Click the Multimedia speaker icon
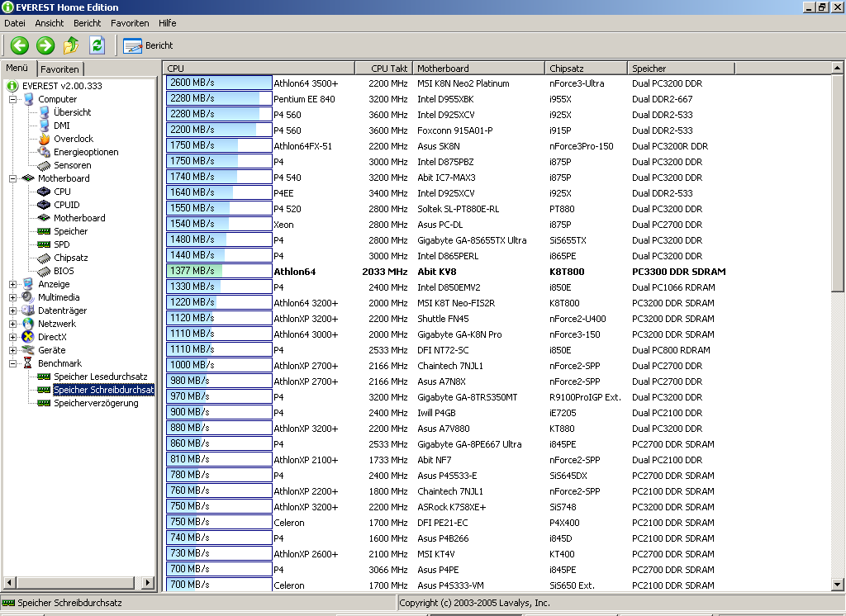The height and width of the screenshot is (616, 846). tap(28, 297)
